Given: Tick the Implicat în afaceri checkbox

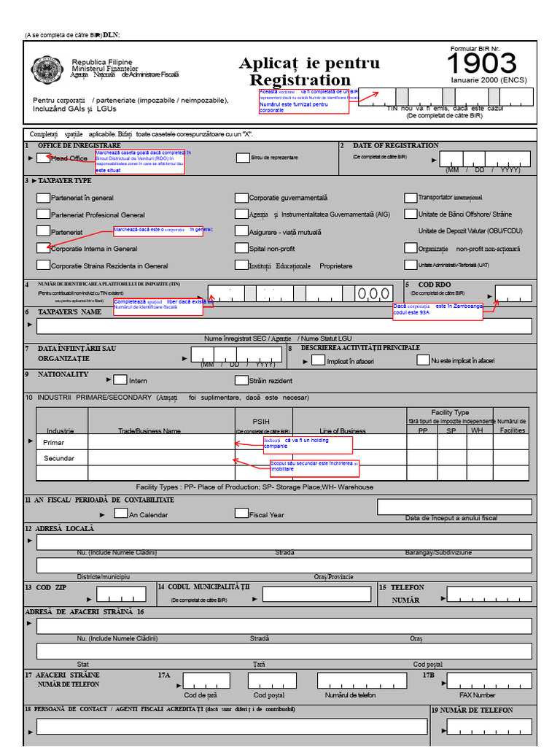Looking at the screenshot, I should (318, 360).
